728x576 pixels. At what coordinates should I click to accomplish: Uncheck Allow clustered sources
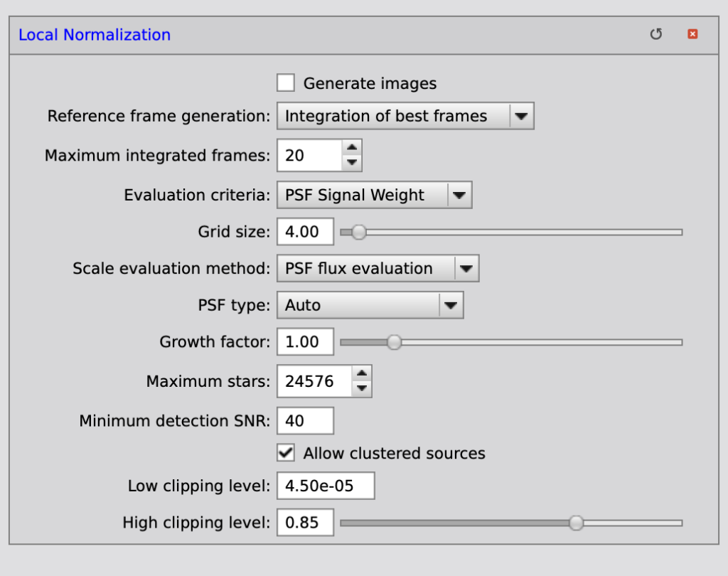286,453
